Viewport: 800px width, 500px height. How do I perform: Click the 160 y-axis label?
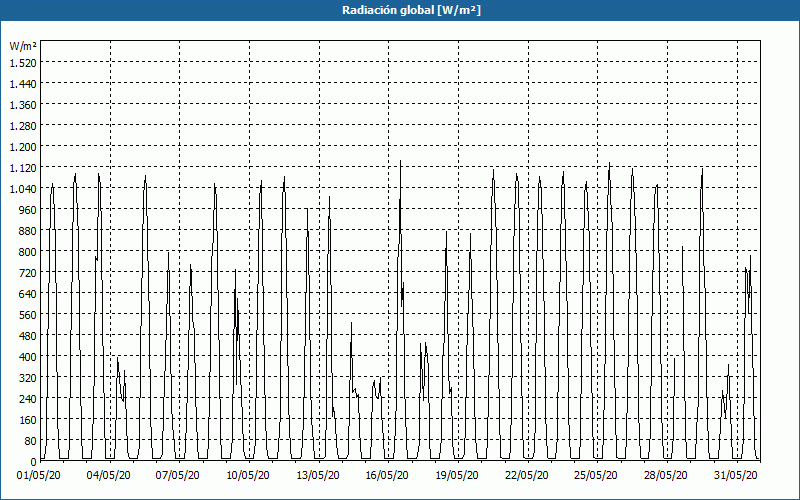[x=28, y=420]
